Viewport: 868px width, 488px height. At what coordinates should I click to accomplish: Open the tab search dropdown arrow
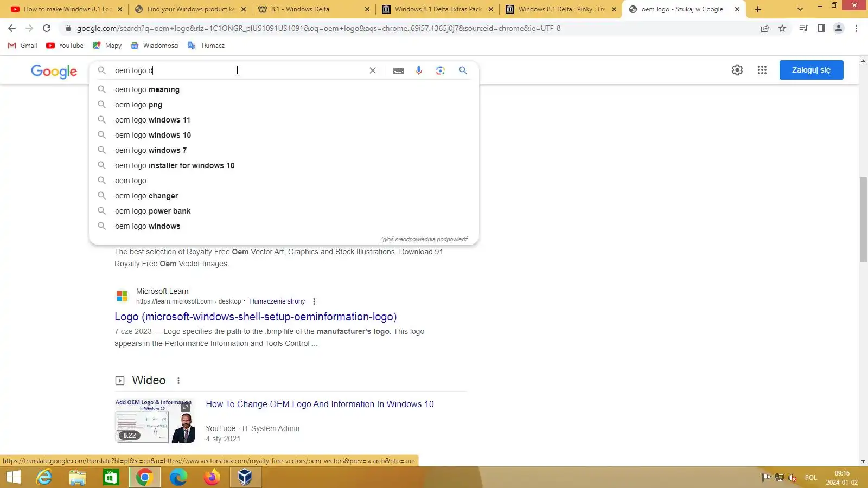tap(800, 9)
